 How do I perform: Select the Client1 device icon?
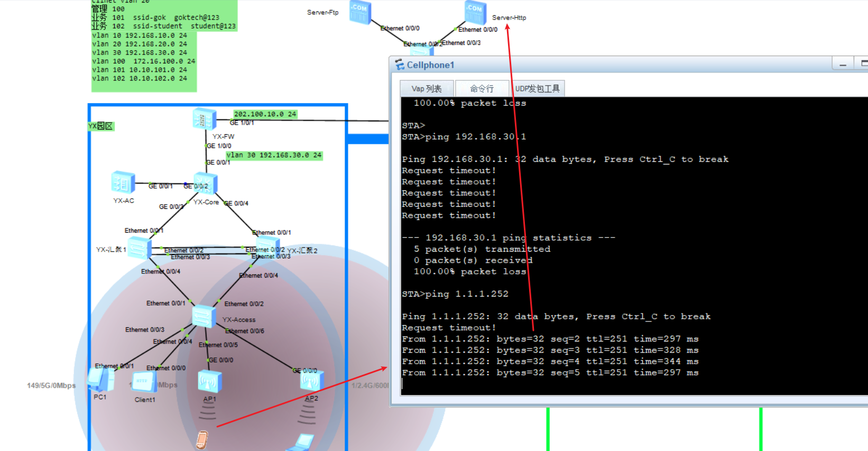[143, 382]
